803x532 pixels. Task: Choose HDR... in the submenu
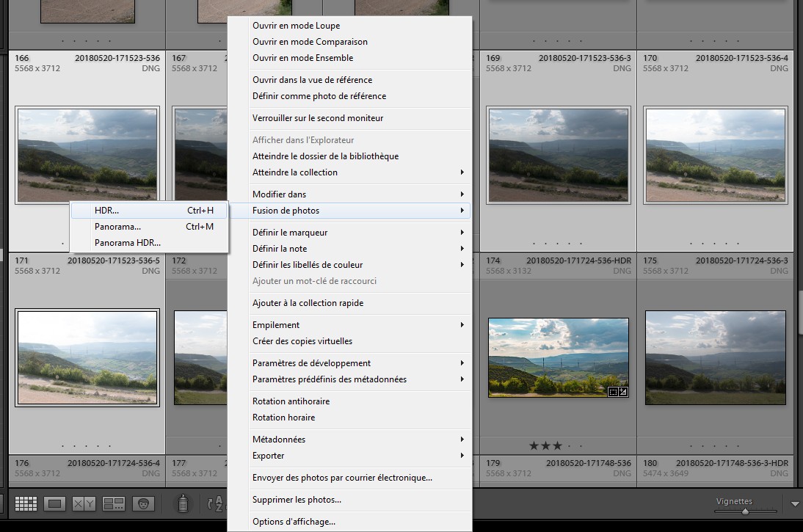(149, 211)
